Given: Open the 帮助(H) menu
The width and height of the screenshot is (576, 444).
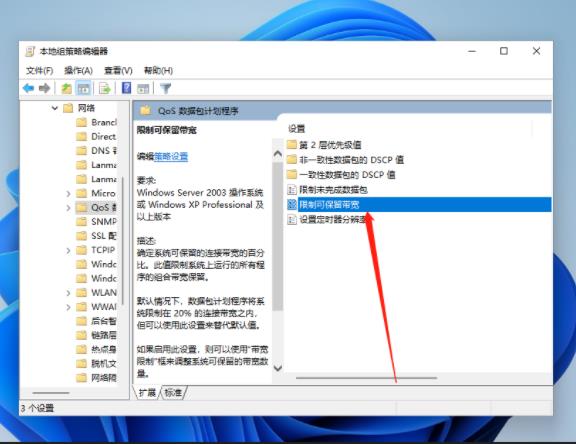Looking at the screenshot, I should [158, 70].
